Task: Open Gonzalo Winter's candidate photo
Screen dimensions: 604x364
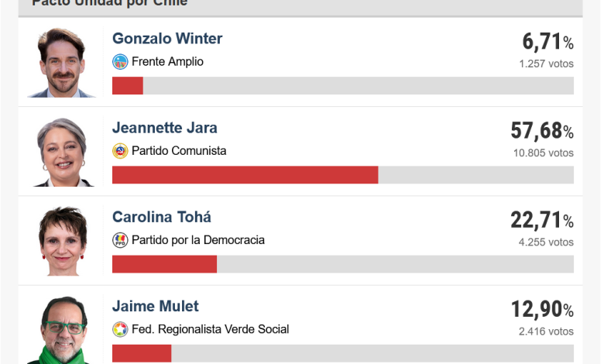Action: (62, 63)
